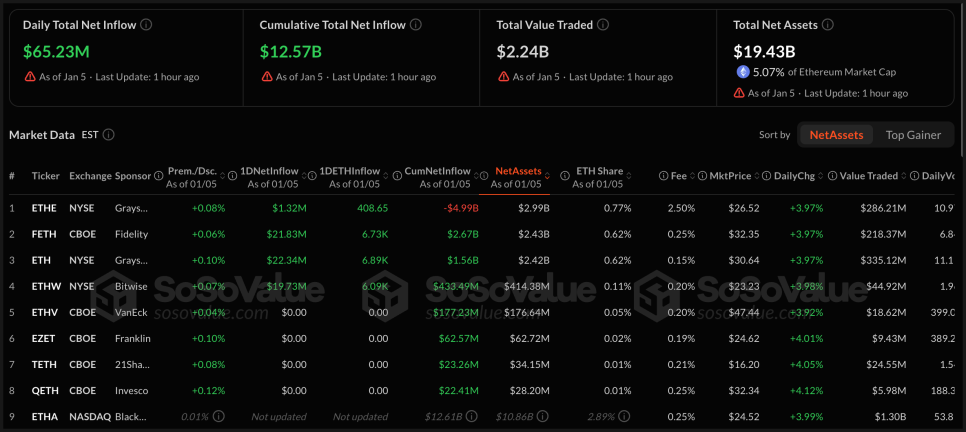Sort by CumNetInflow column header
The height and width of the screenshot is (432, 966).
click(x=437, y=171)
